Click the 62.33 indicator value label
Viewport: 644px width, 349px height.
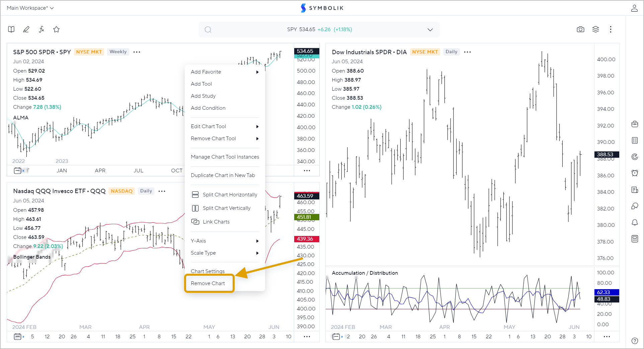click(x=607, y=292)
